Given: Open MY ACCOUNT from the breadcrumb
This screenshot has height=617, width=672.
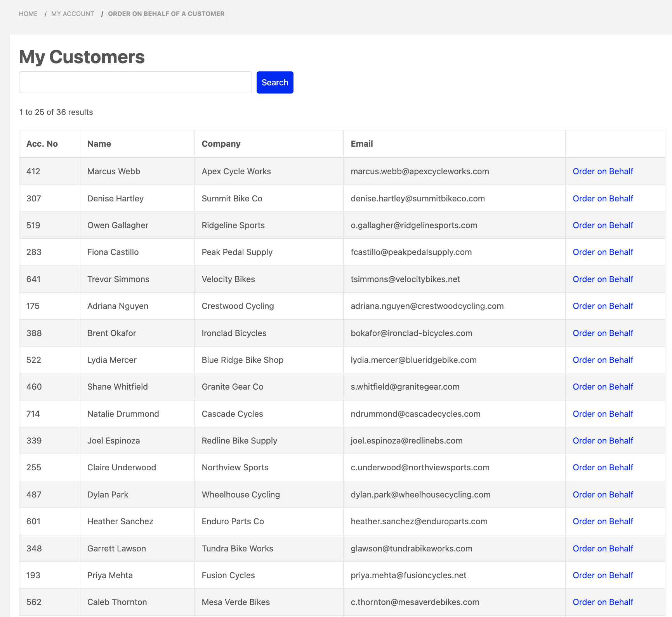Looking at the screenshot, I should 72,14.
